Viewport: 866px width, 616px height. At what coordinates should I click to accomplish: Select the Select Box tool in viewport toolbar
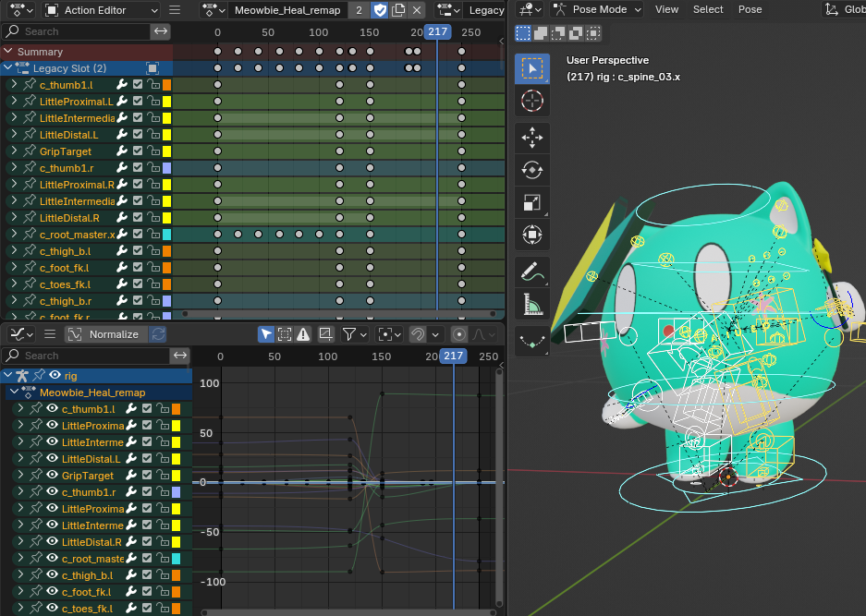point(531,68)
